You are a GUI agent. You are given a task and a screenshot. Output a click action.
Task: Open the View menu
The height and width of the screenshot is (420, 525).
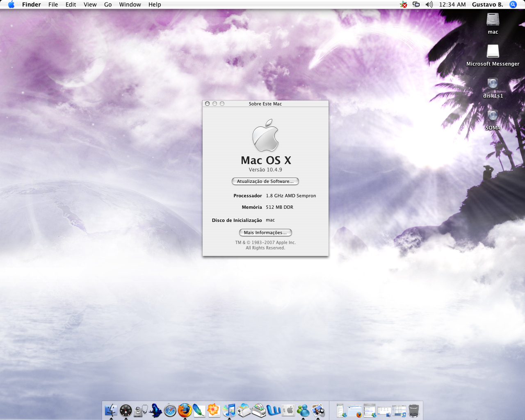click(90, 5)
